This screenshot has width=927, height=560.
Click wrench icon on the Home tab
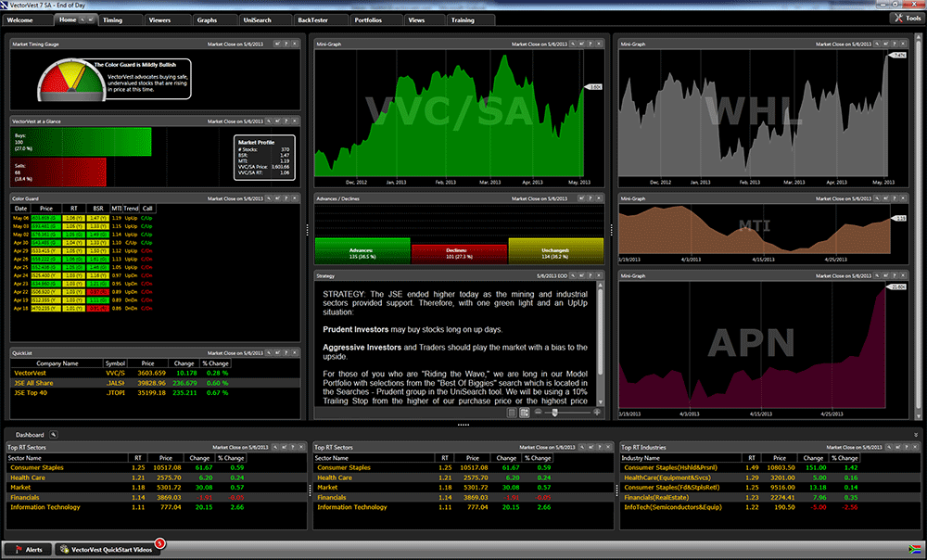(84, 19)
